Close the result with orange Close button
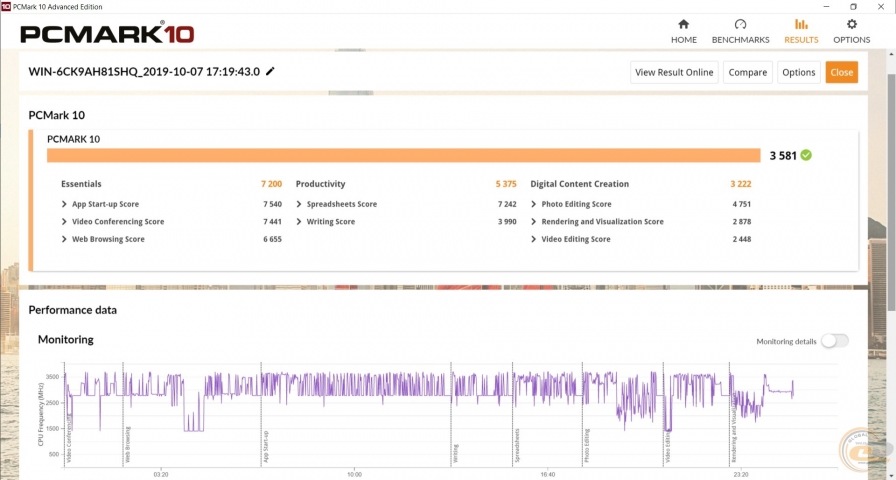 tap(842, 72)
